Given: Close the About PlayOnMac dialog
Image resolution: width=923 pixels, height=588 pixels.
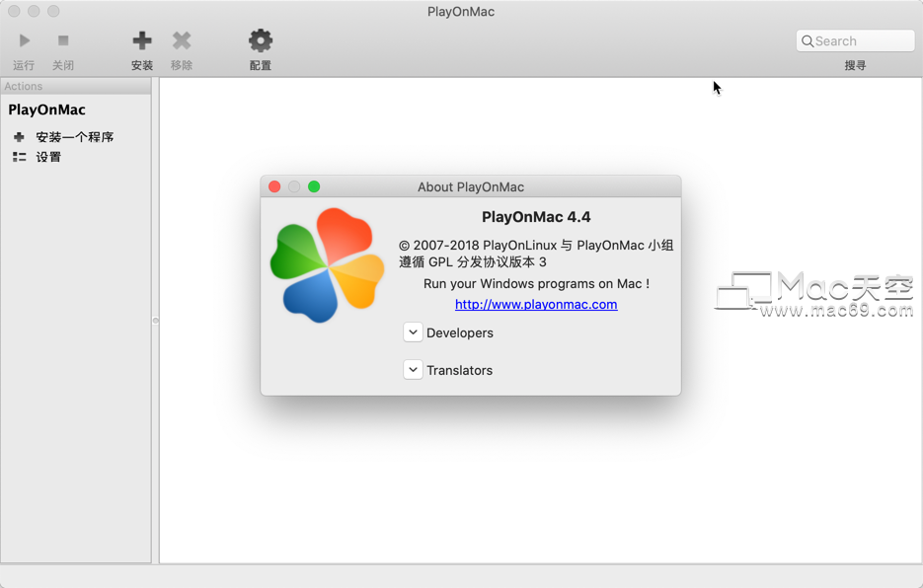Looking at the screenshot, I should pos(274,186).
